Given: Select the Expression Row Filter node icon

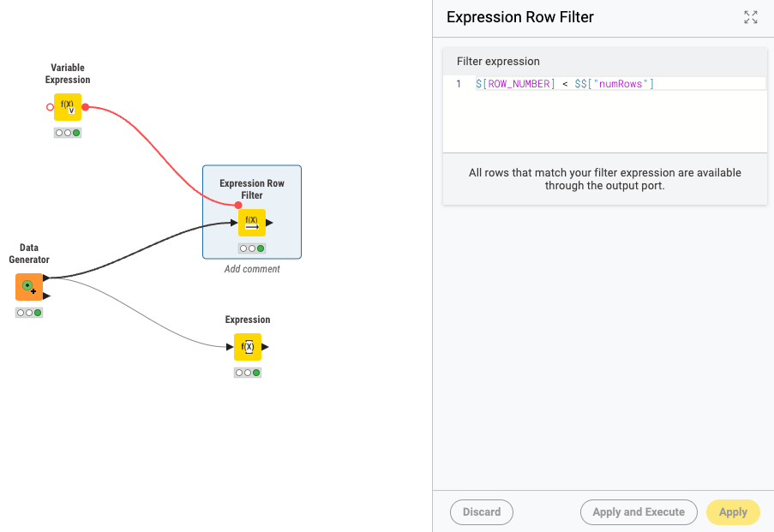Looking at the screenshot, I should pyautogui.click(x=252, y=223).
